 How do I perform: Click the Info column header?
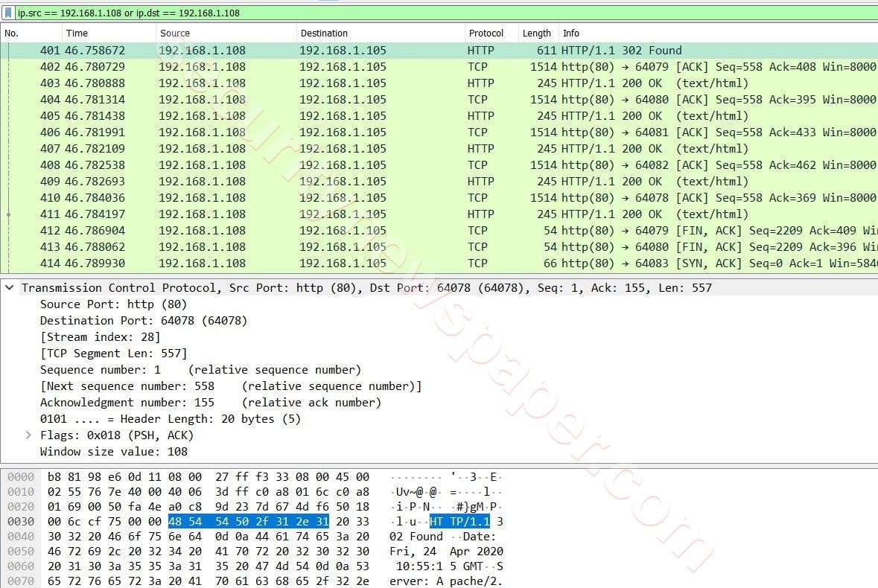[570, 33]
